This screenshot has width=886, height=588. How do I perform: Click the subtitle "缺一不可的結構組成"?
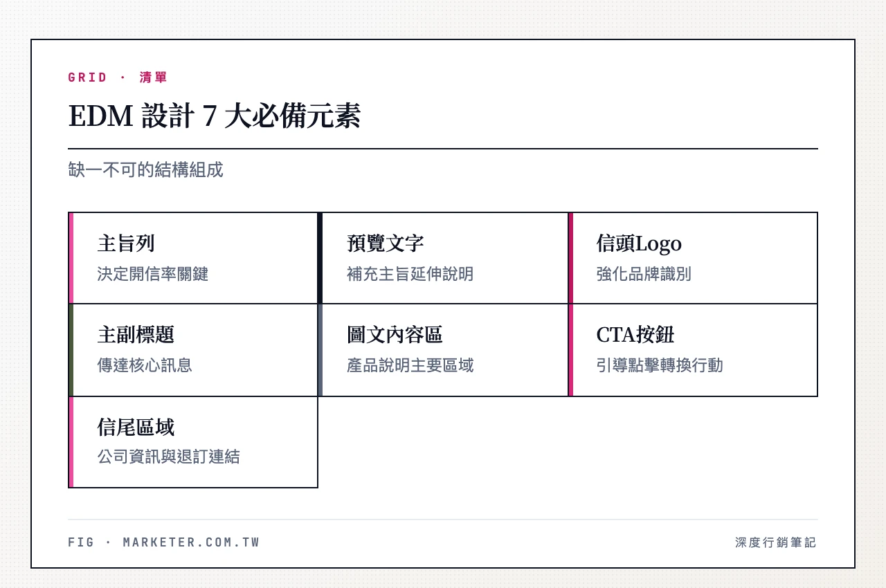(x=145, y=169)
